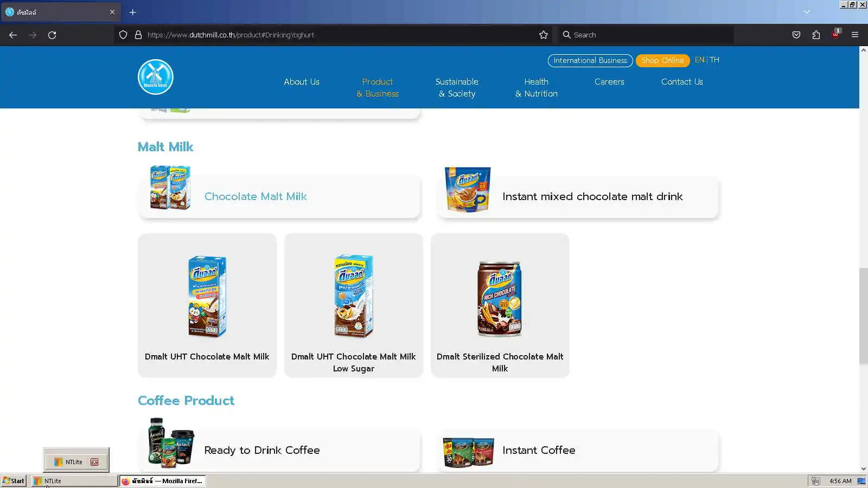Open the Shop Online button
Screen dimensions: 868x488
coord(662,60)
